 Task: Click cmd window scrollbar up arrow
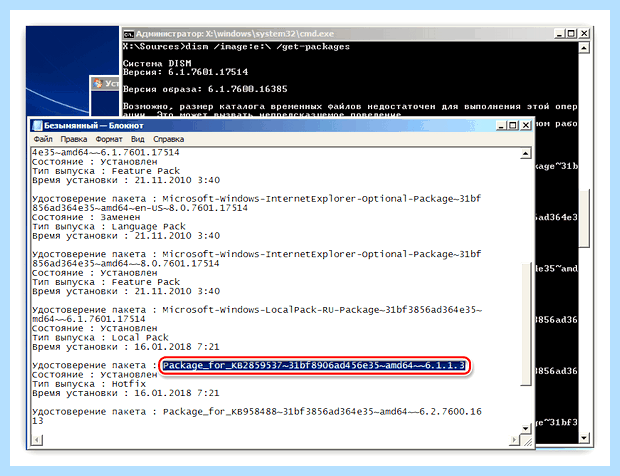pyautogui.click(x=584, y=48)
